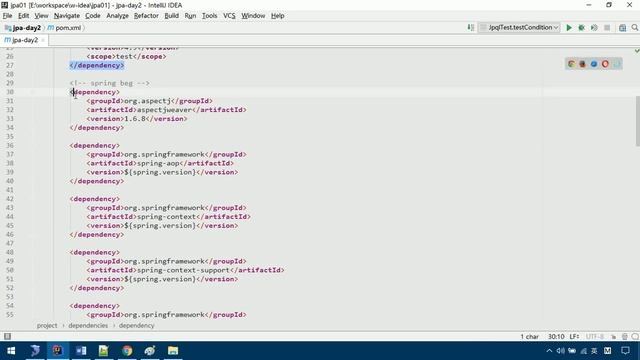Show hidden system tray icons chevron
This screenshot has height=360, width=640.
[x=549, y=351]
